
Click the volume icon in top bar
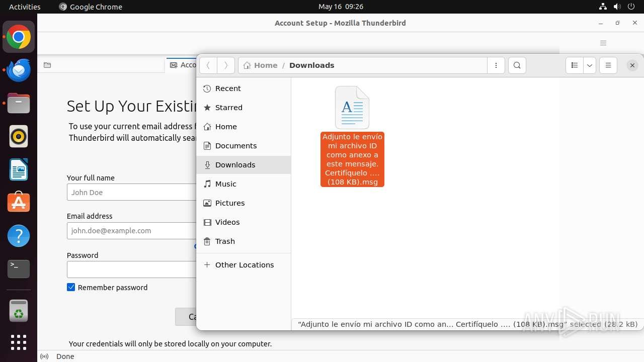click(x=617, y=7)
